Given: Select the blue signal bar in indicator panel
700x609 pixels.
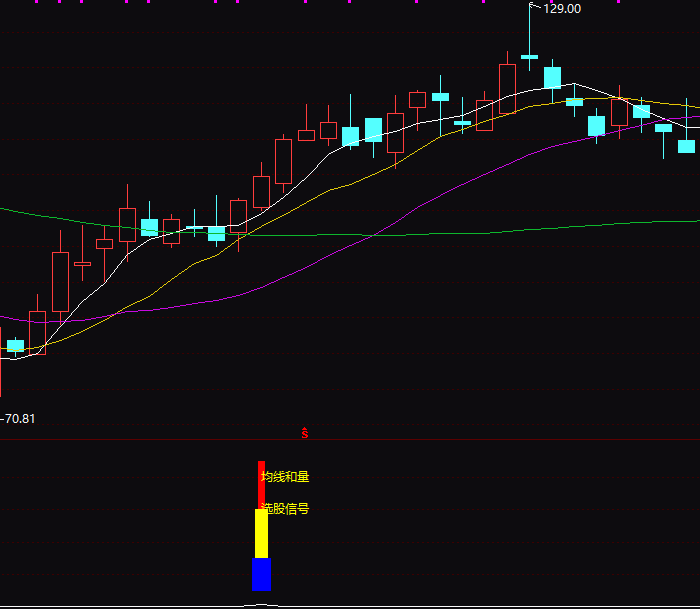Looking at the screenshot, I should click(x=262, y=574).
